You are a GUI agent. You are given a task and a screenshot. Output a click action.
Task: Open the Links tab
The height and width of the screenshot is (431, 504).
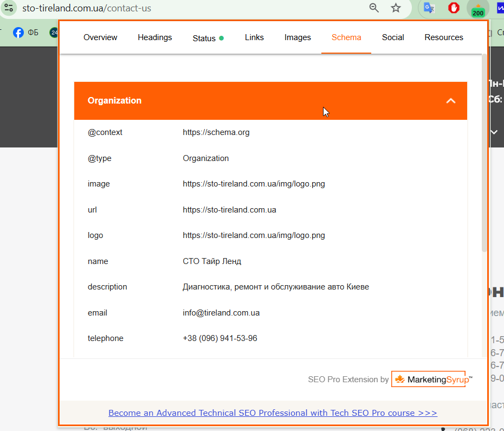(254, 37)
